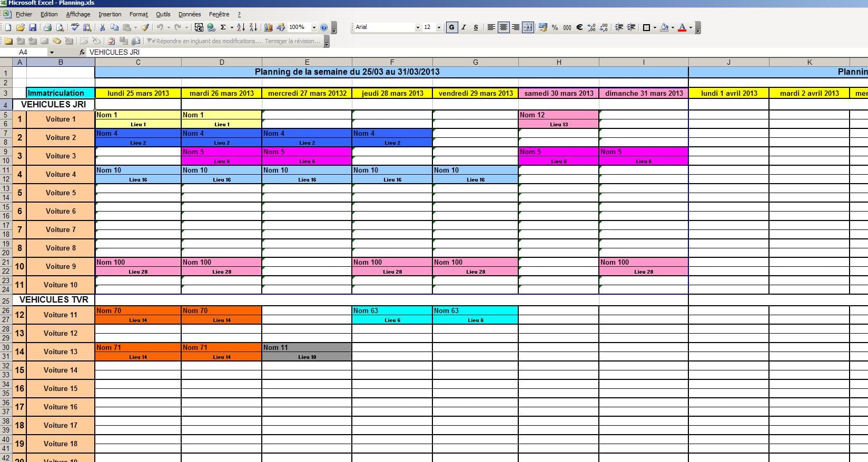
Task: Click into the formula bar showing VEHICULES JRI
Action: pos(477,52)
